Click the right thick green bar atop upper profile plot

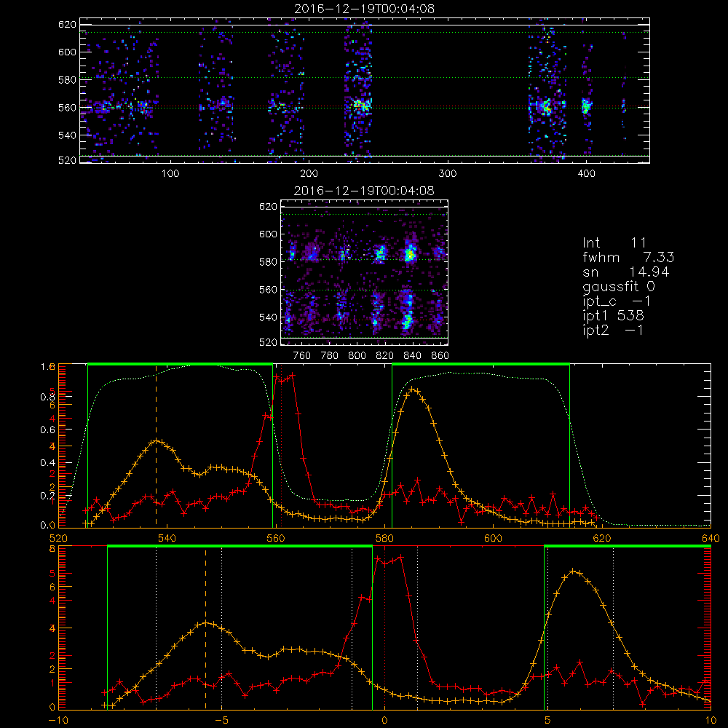[480, 364]
